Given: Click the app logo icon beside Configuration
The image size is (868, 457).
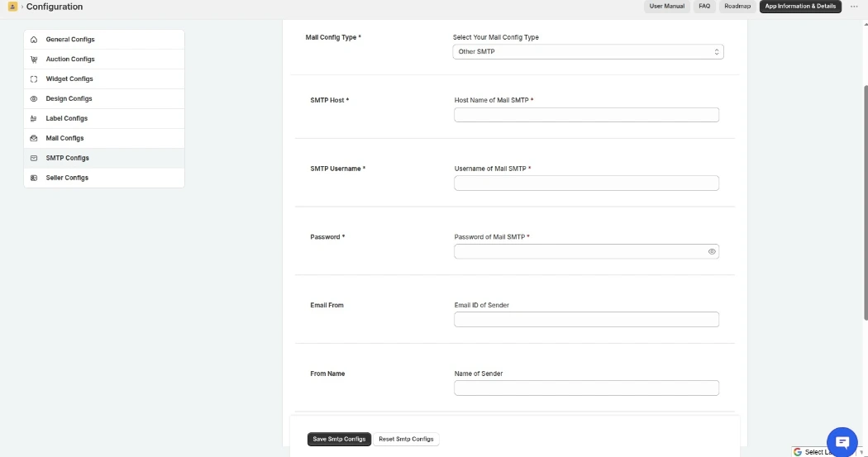Looking at the screenshot, I should (x=12, y=7).
